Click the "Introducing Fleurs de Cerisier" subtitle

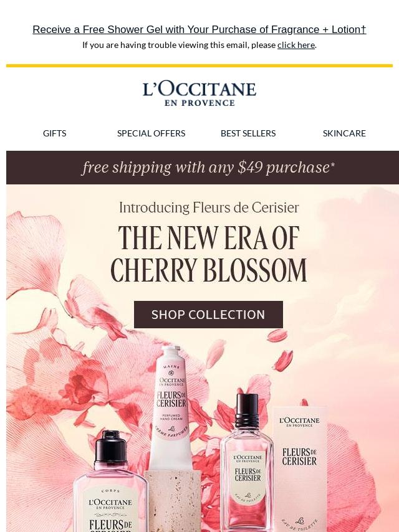pyautogui.click(x=208, y=207)
